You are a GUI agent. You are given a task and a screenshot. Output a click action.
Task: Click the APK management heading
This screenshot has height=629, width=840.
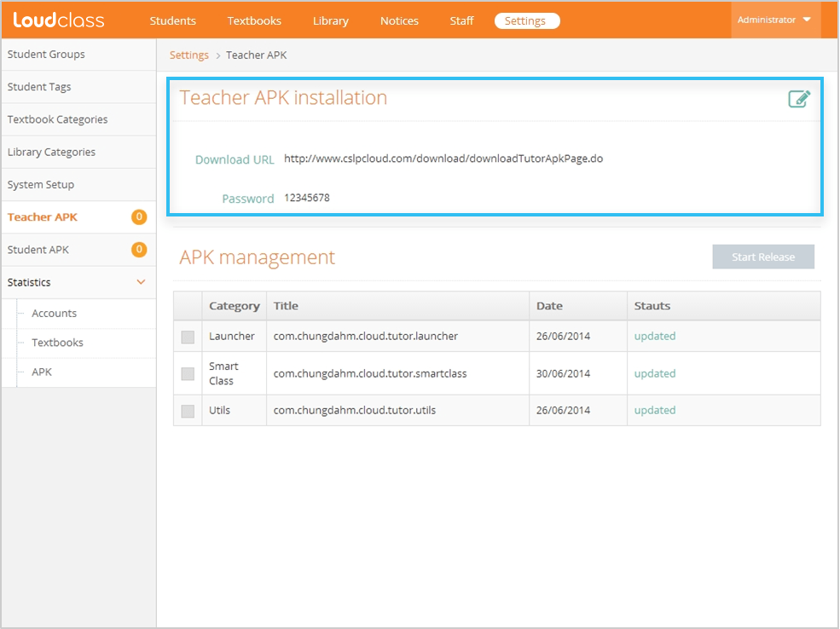coord(258,257)
